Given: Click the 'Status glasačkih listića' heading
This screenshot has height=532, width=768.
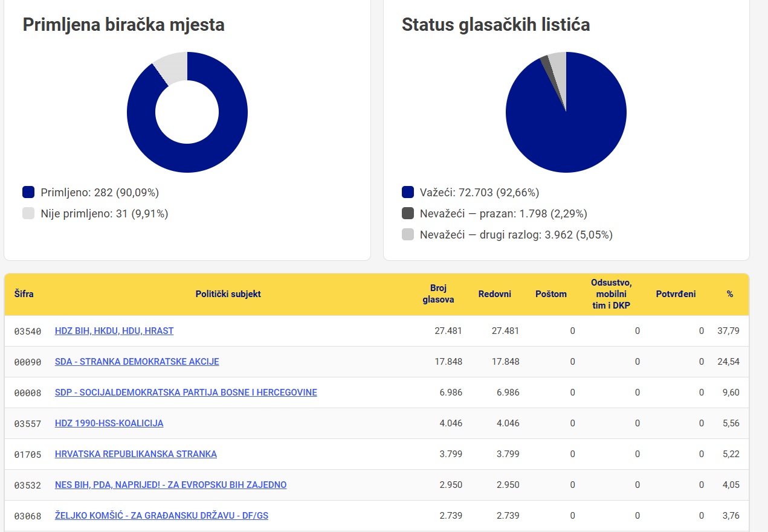Looking at the screenshot, I should tap(496, 25).
